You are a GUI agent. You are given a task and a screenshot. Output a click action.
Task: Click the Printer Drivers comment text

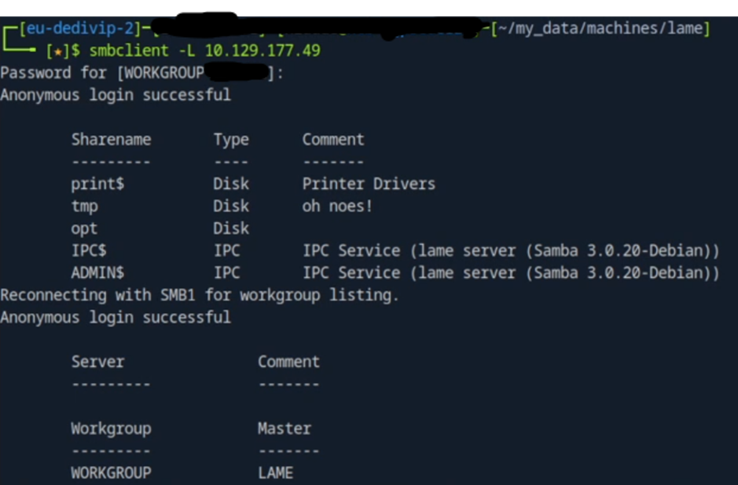pos(369,184)
